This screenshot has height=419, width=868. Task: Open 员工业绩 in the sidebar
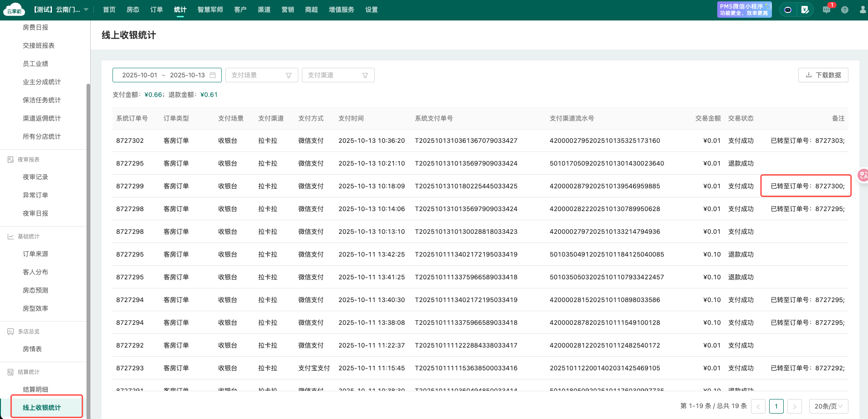point(36,64)
